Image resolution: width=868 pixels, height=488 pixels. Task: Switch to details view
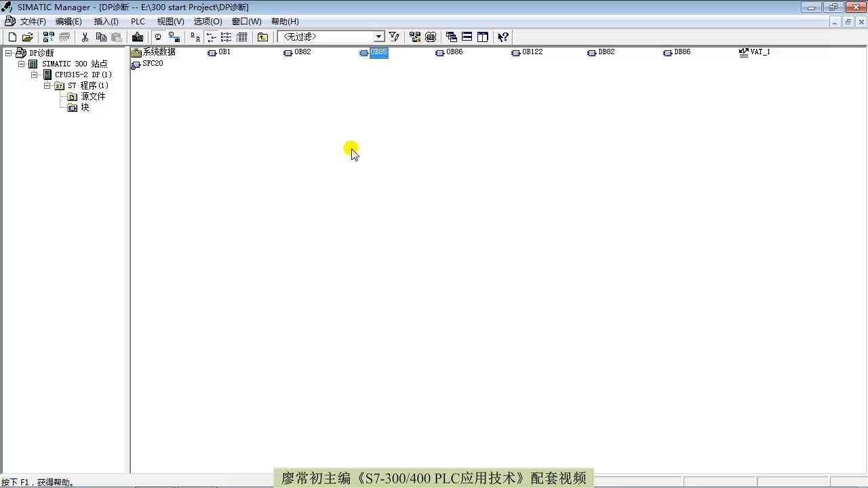(242, 37)
